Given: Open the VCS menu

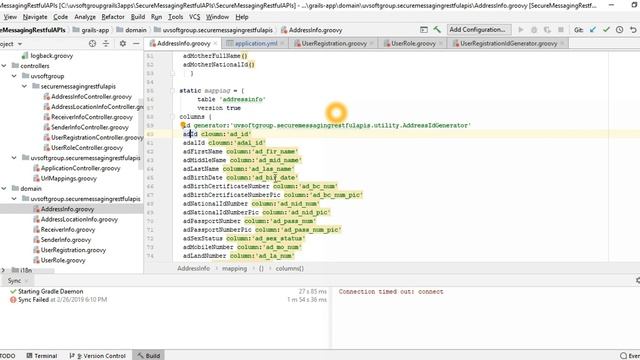Looking at the screenshot, I should [x=195, y=17].
